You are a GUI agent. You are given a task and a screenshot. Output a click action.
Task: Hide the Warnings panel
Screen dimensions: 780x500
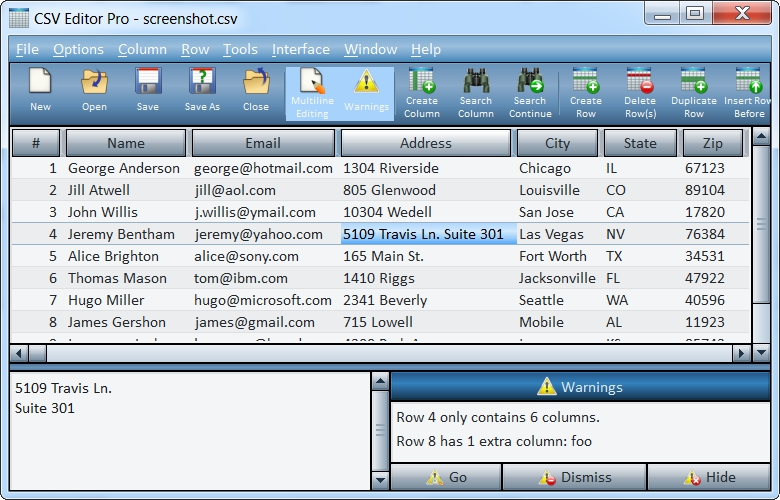coord(709,477)
